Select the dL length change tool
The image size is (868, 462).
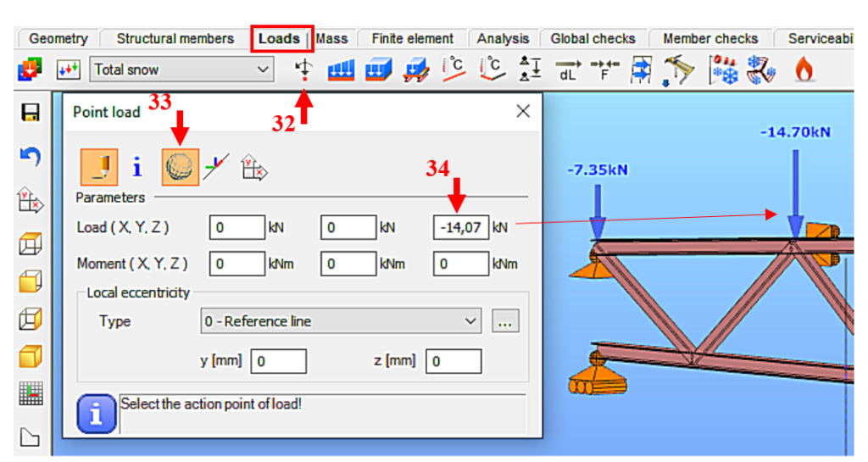coord(568,70)
